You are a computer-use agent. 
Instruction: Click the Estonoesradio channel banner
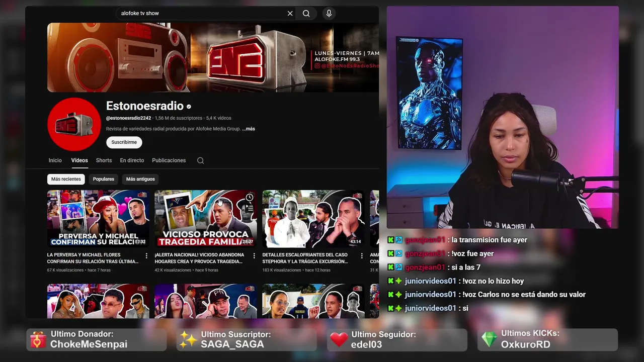point(213,57)
